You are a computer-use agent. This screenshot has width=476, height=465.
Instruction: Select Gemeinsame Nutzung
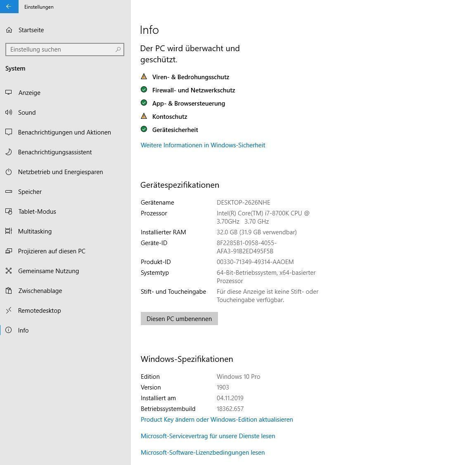[49, 271]
